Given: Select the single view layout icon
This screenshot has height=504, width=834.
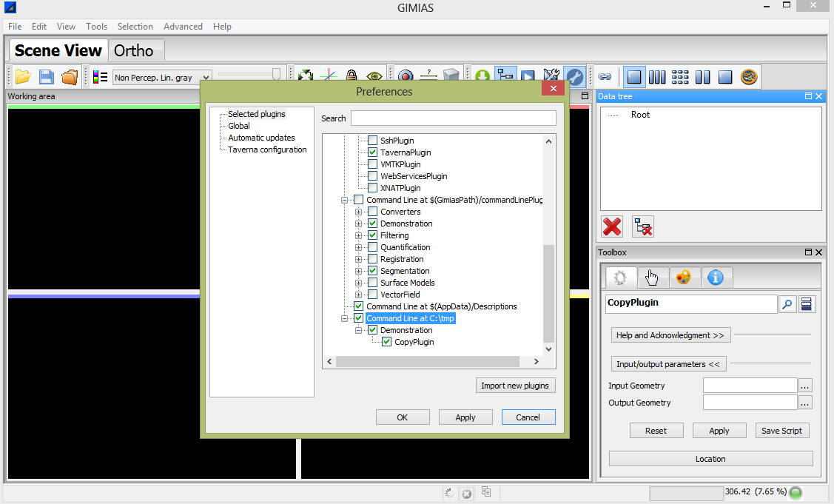Looking at the screenshot, I should [x=634, y=76].
